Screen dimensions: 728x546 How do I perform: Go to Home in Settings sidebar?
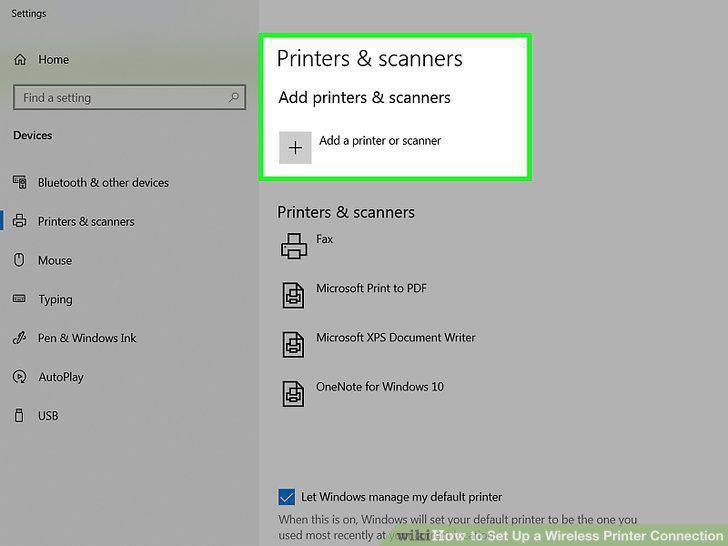(x=53, y=59)
